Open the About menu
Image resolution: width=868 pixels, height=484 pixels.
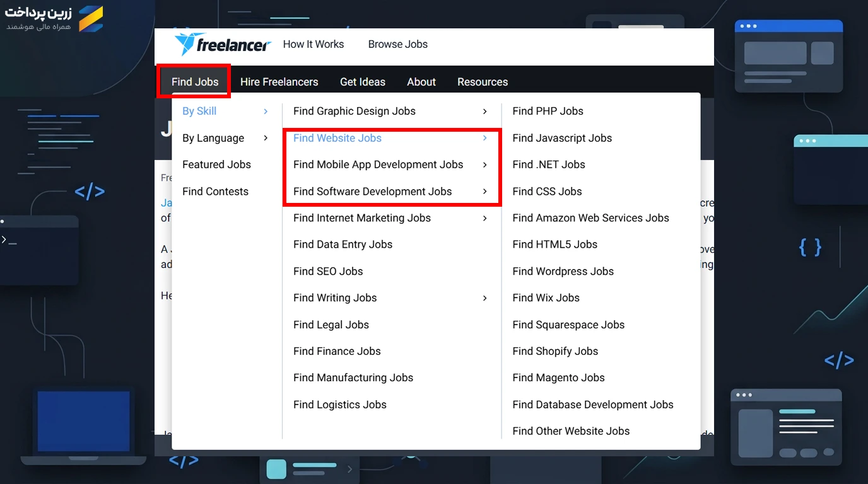[421, 82]
